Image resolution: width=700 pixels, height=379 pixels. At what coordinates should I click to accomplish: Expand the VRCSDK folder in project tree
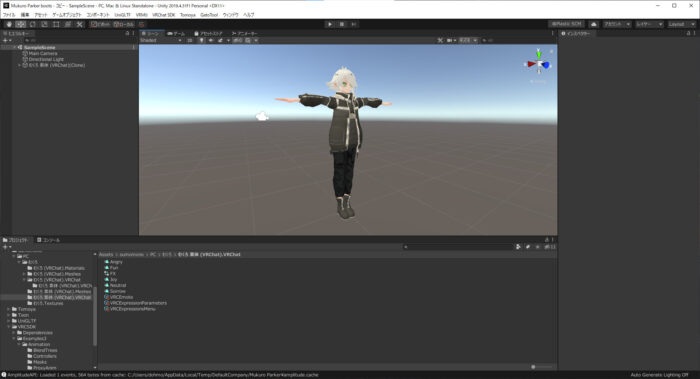(8, 327)
